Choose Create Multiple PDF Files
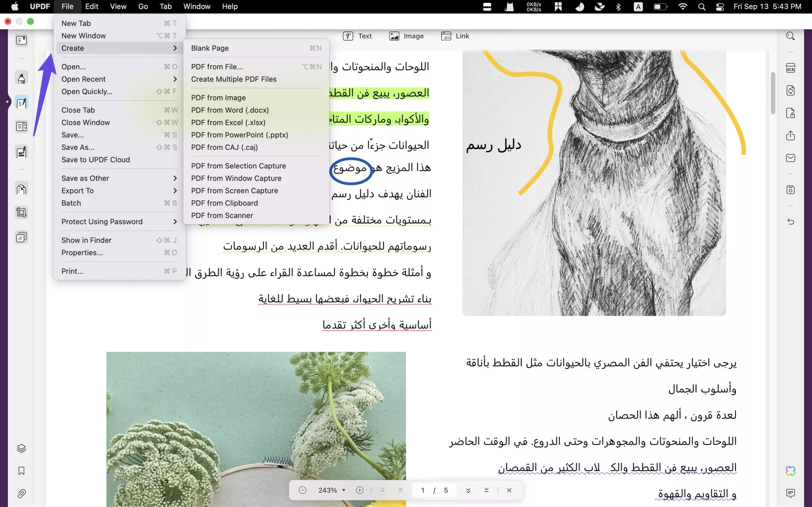 click(234, 79)
